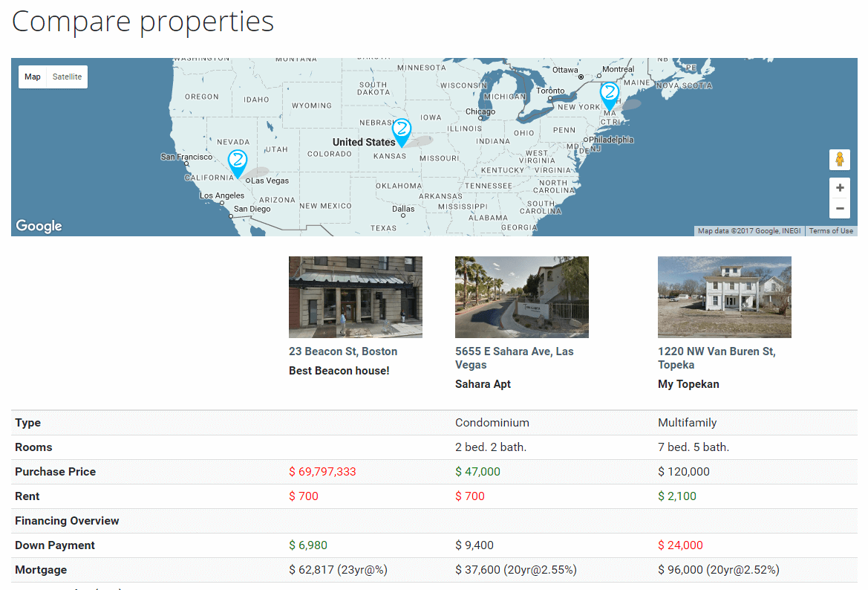Click the Google logo on the map
868x590 pixels.
coord(39,226)
